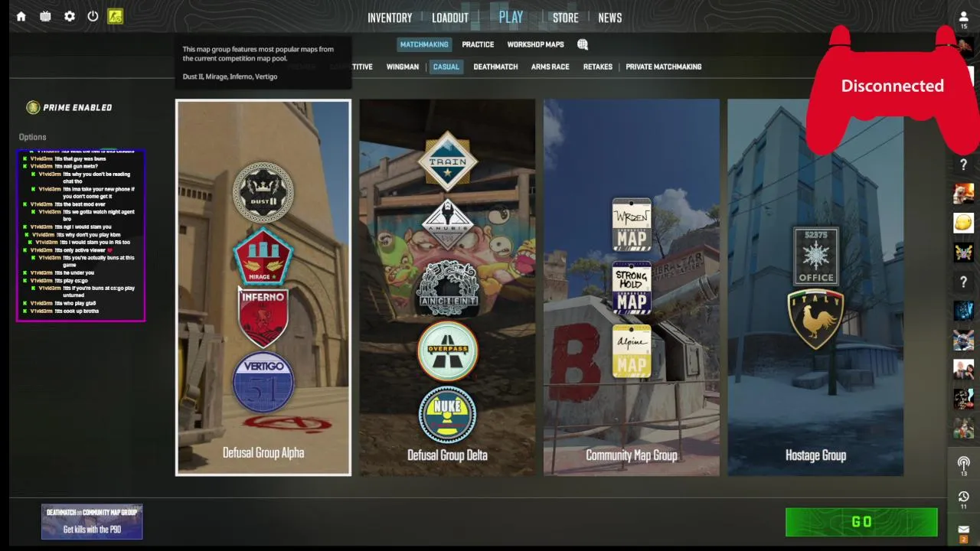Select the Defusal Group Alpha label
Screen dimensions: 980x551
[263, 453]
